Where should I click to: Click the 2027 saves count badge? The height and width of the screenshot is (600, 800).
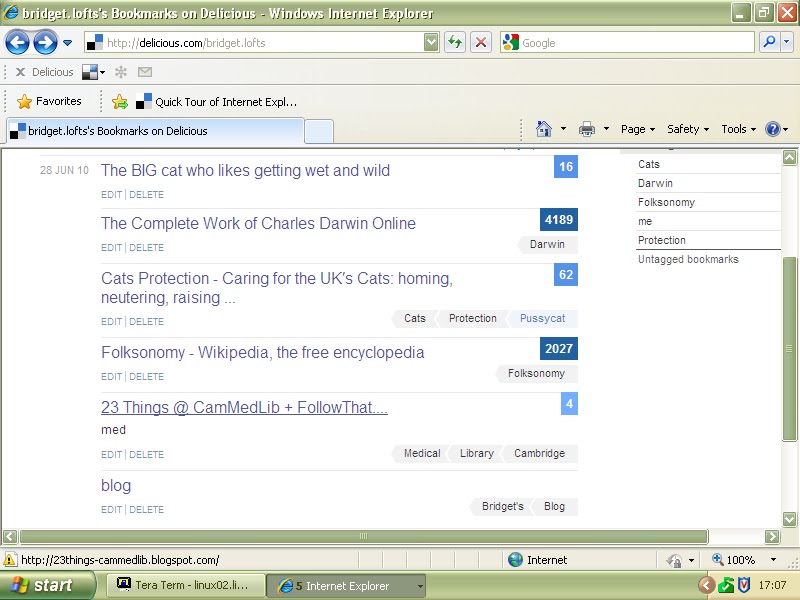point(559,349)
